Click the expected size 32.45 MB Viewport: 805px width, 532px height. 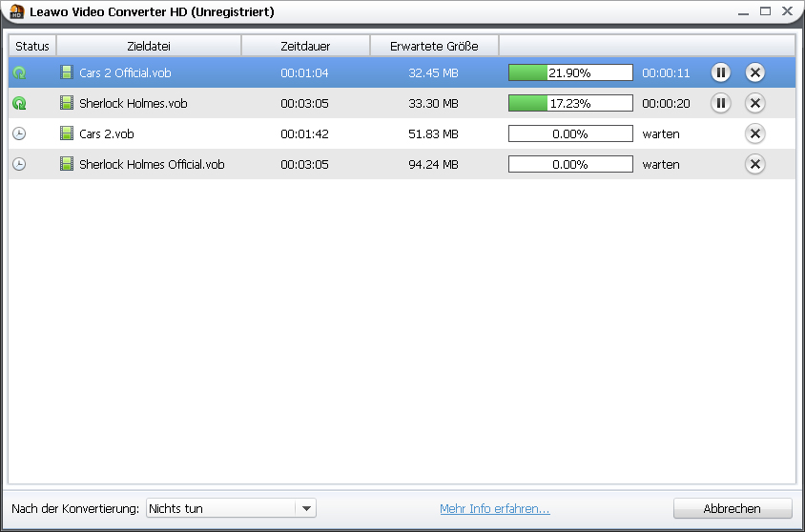433,72
